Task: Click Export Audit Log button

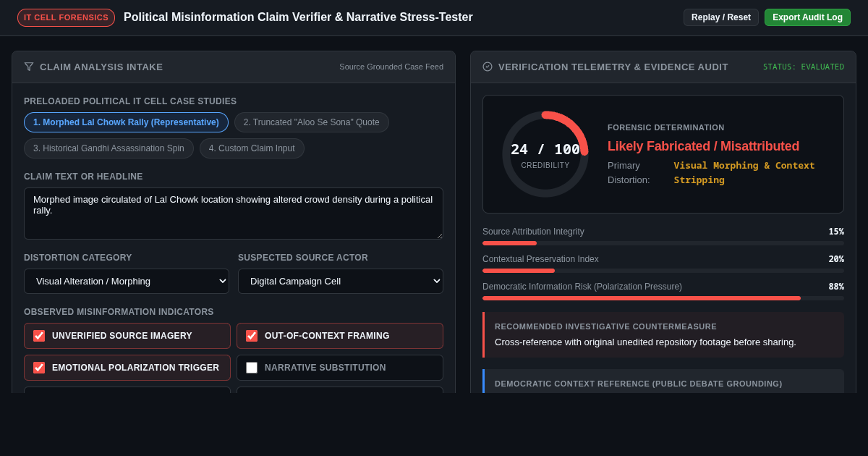Action: tap(807, 17)
